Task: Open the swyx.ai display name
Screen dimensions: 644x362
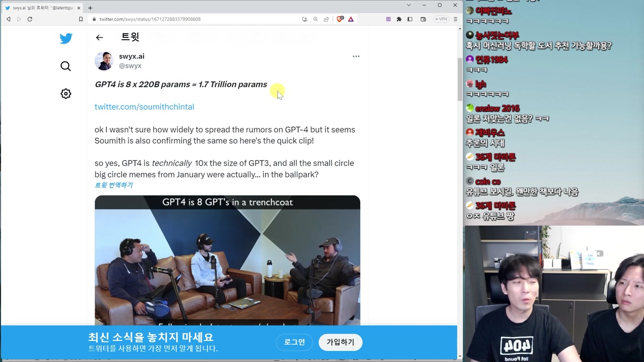Action: tap(132, 56)
